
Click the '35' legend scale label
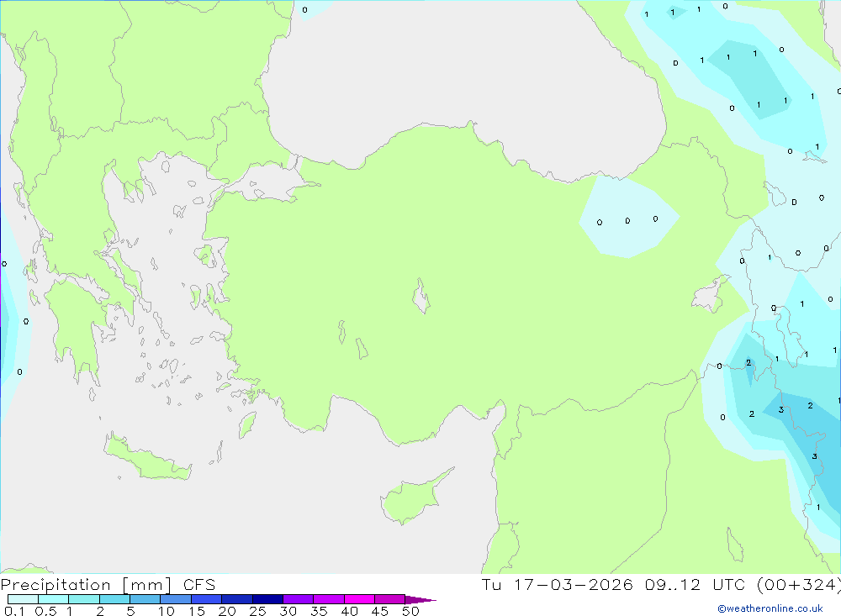click(x=319, y=611)
